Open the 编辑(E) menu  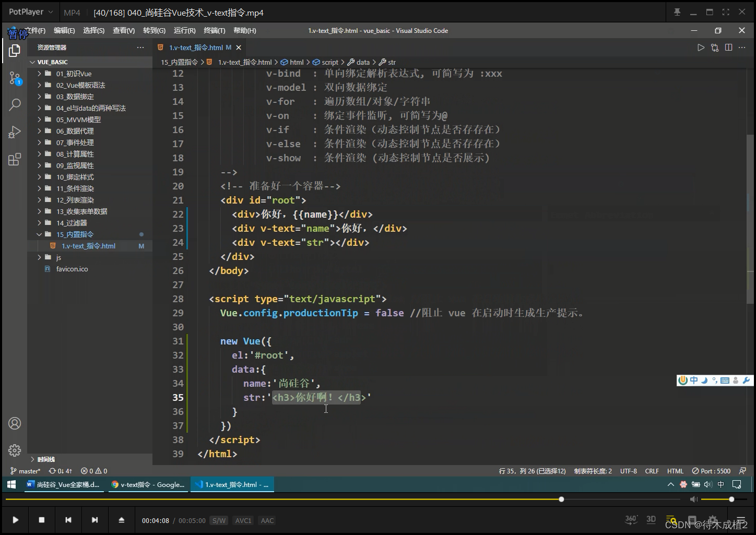tap(64, 30)
